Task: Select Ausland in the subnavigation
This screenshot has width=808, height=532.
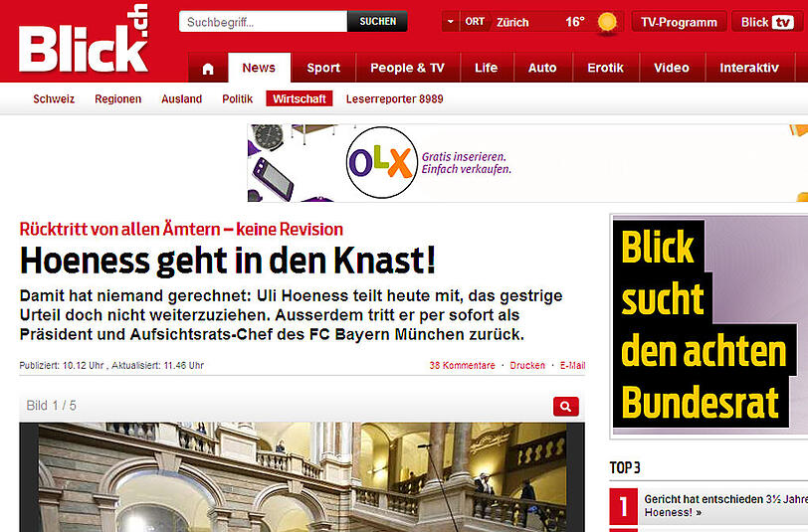Action: pyautogui.click(x=181, y=98)
